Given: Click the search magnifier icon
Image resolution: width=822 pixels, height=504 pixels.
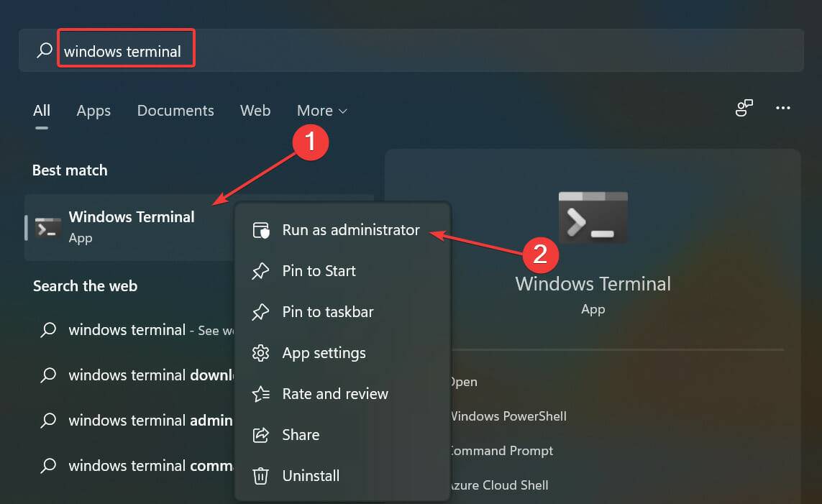Looking at the screenshot, I should (43, 50).
